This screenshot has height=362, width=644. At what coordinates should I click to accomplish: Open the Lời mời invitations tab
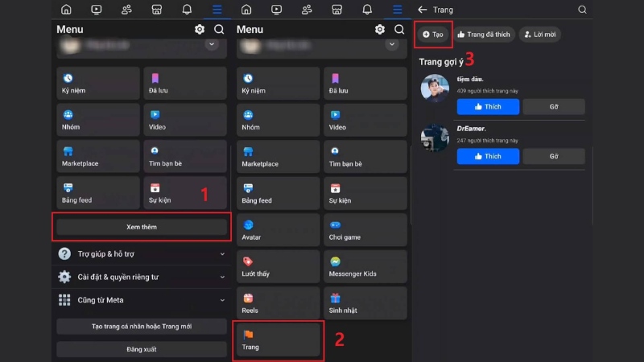pos(540,35)
